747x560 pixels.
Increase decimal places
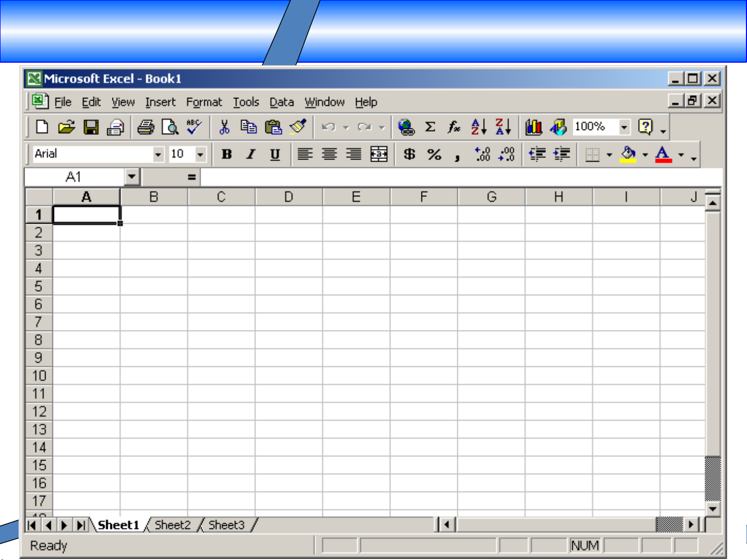pyautogui.click(x=482, y=154)
